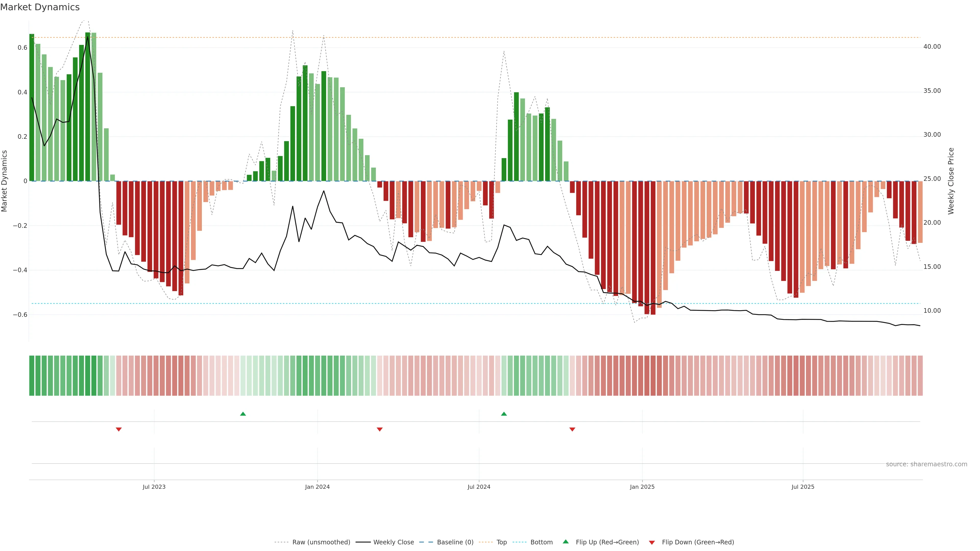The image size is (980, 551).
Task: Click the first green Flip Up triangle marker
Action: [x=243, y=414]
